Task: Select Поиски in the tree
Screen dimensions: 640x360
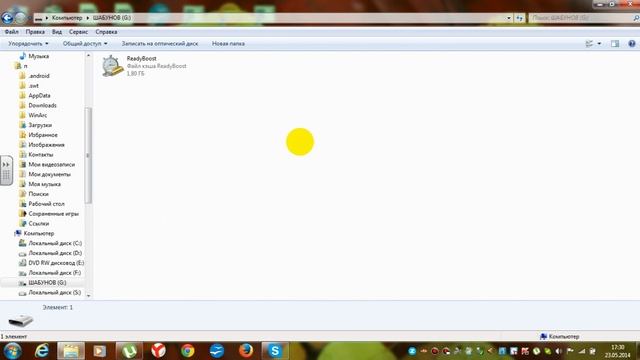Action: tap(38, 194)
